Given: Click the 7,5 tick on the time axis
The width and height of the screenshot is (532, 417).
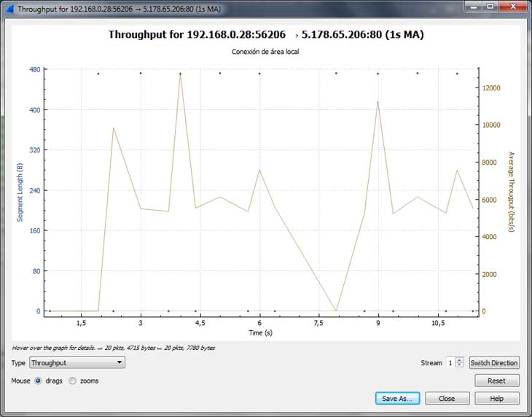Looking at the screenshot, I should tap(318, 323).
